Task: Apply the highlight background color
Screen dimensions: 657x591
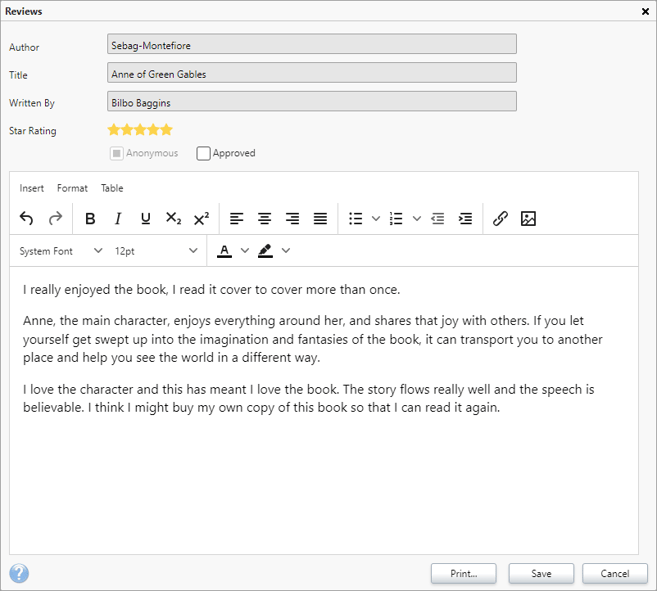Action: (265, 251)
